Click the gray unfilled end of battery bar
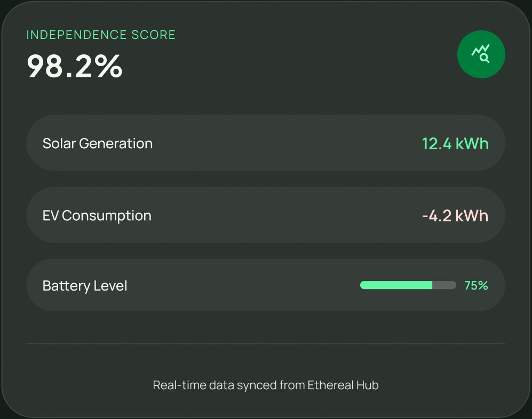Image resolution: width=532 pixels, height=419 pixels. pos(444,285)
